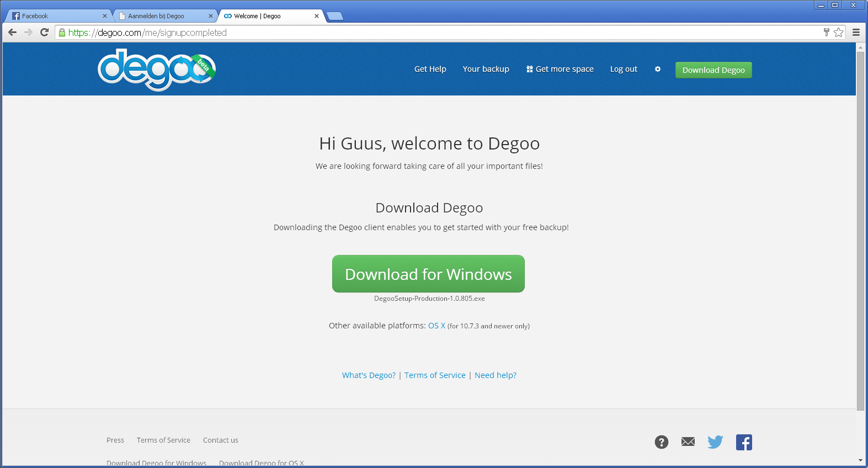868x468 pixels.
Task: Close the Welcome | Degoo tab
Action: [317, 16]
